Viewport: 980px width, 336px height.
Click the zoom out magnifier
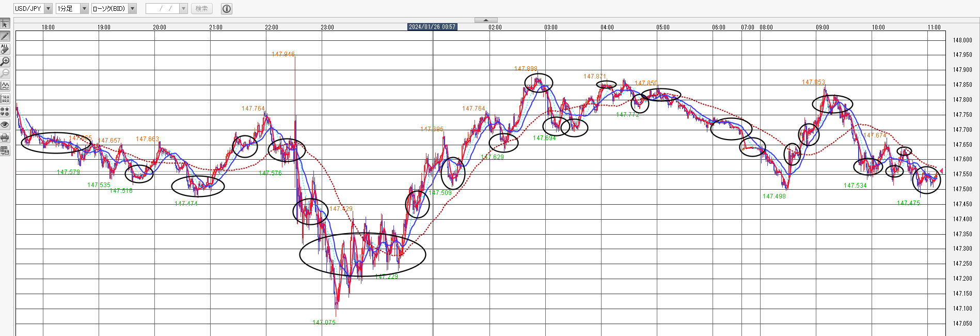(x=5, y=74)
